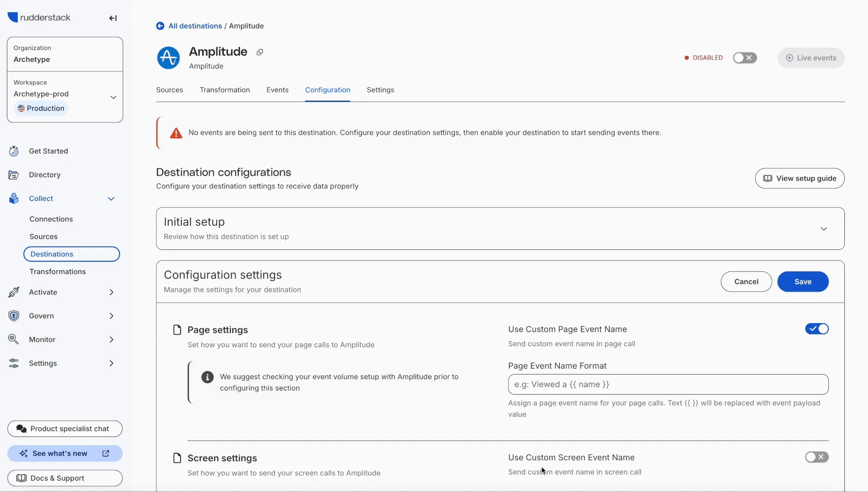Open Docs & Support

tap(65, 478)
